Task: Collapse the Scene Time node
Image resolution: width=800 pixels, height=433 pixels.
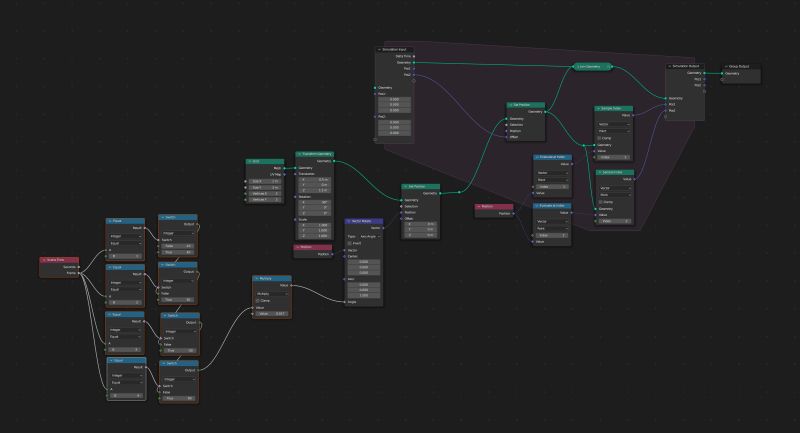Action: (44, 260)
